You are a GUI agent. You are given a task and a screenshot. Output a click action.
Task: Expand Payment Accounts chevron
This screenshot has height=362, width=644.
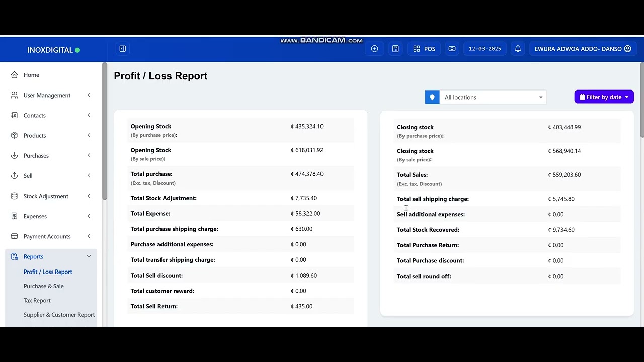click(89, 236)
